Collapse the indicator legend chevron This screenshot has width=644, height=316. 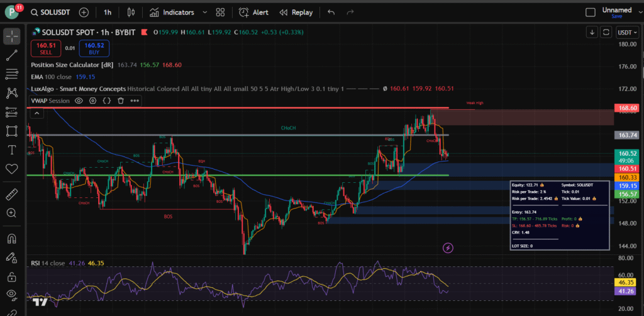point(36,113)
